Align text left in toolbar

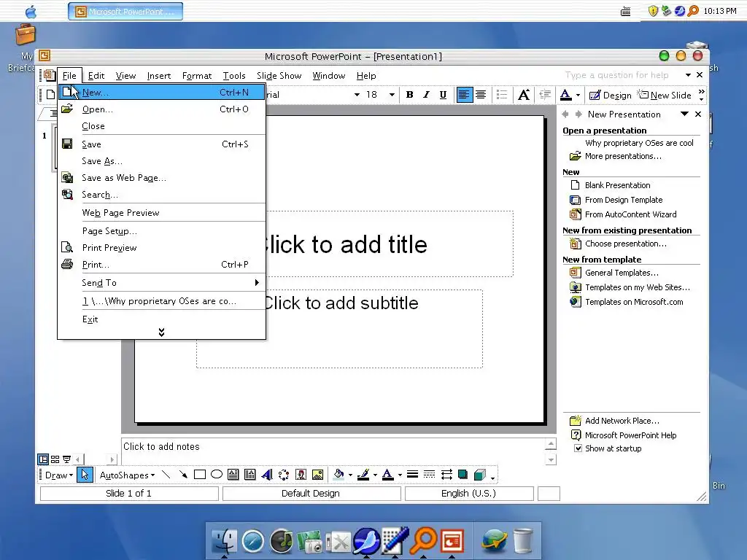463,95
